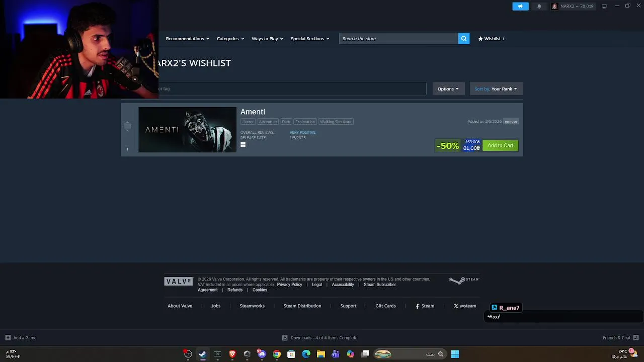Click the Search the store field

click(398, 39)
